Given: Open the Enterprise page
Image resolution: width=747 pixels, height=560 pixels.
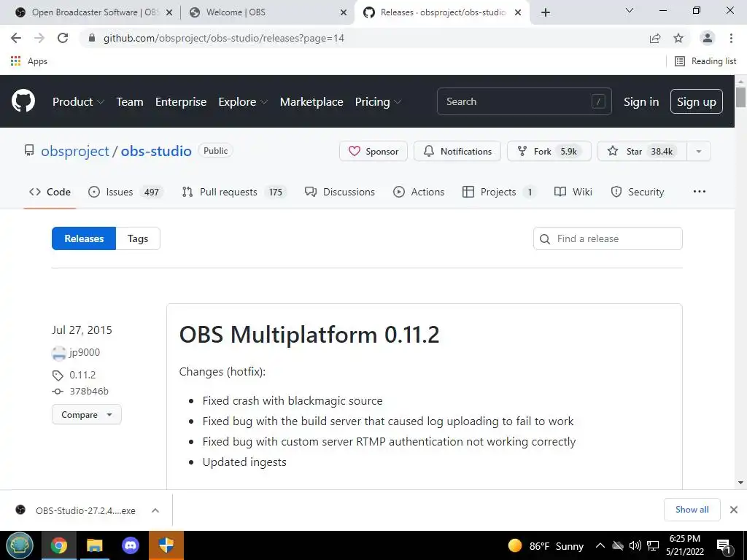Looking at the screenshot, I should [x=181, y=101].
